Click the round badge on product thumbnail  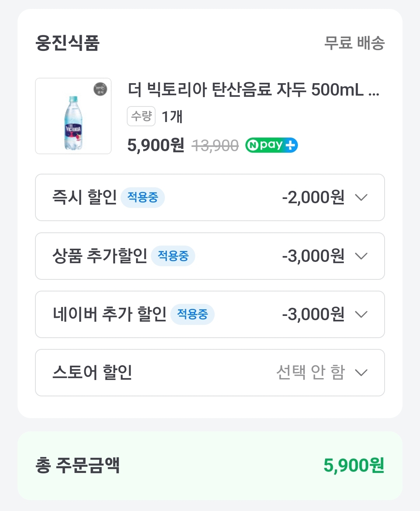(x=100, y=89)
